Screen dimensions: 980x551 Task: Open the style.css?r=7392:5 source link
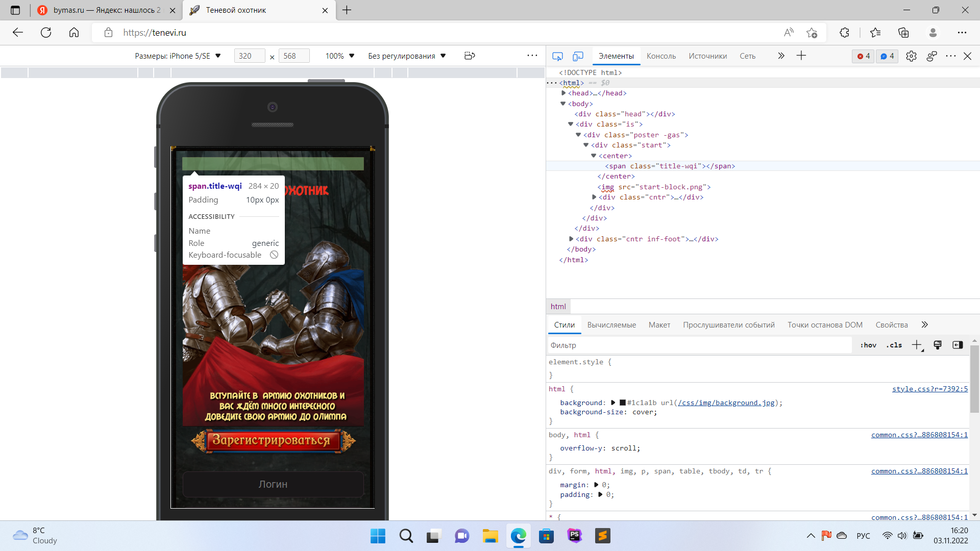pyautogui.click(x=929, y=389)
